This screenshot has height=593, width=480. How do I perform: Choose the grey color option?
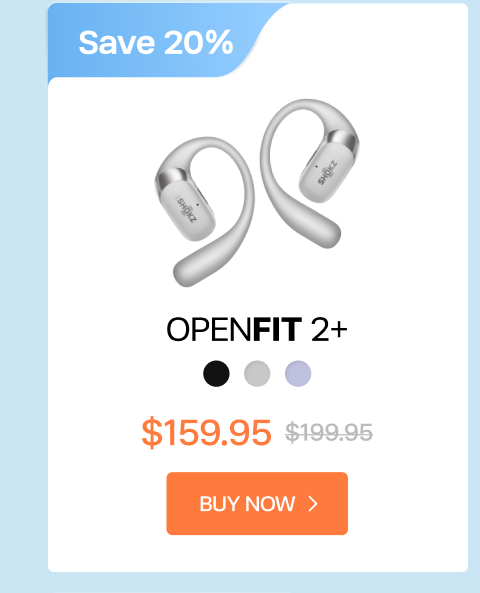(257, 374)
